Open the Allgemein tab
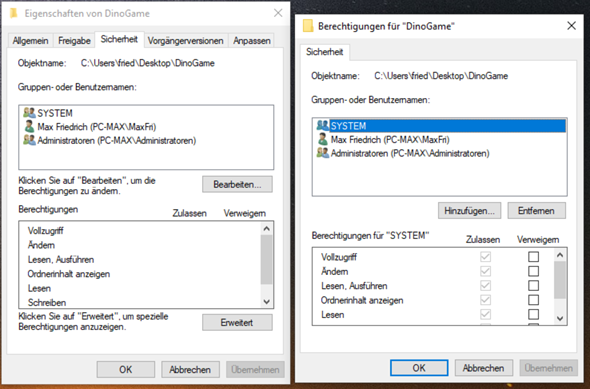The height and width of the screenshot is (389, 590). click(30, 41)
